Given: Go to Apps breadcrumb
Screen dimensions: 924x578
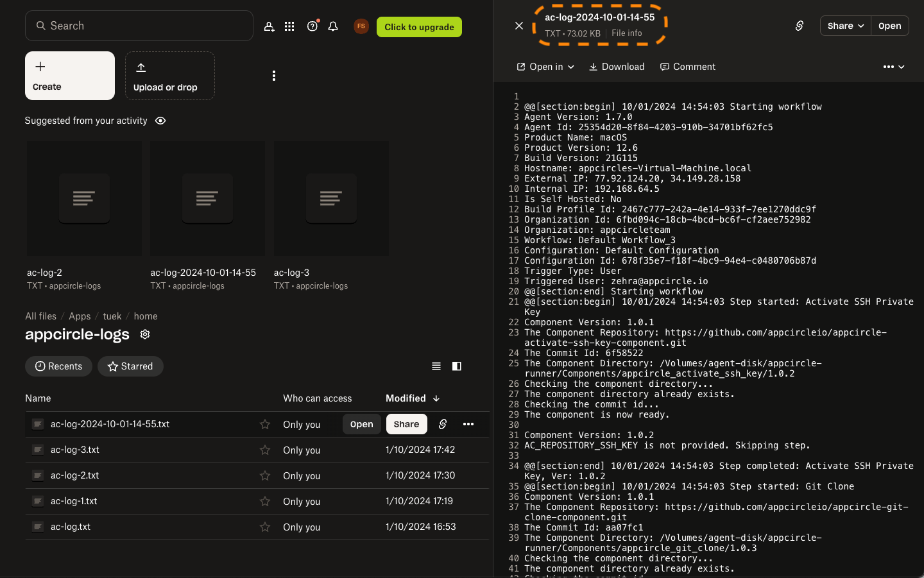Looking at the screenshot, I should 80,316.
